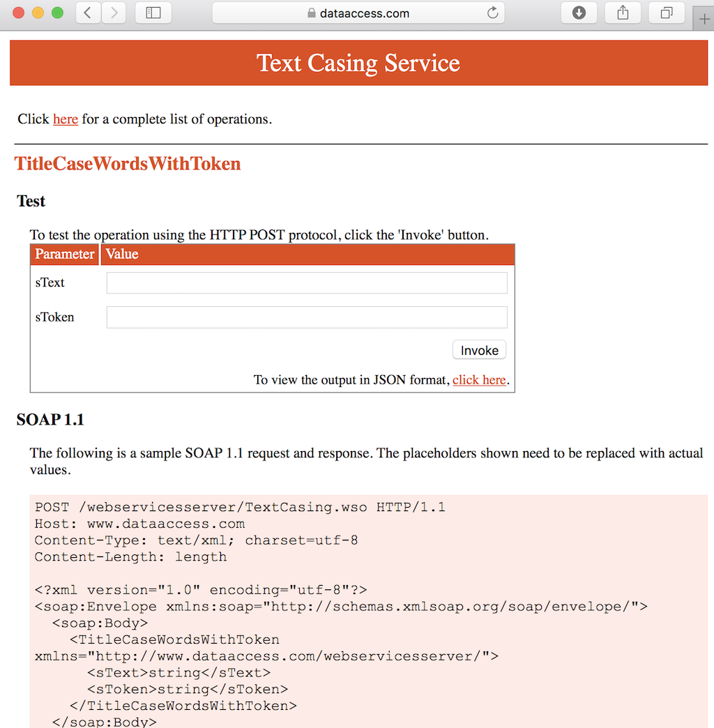This screenshot has height=728, width=714.
Task: Open the Safari sidebar
Action: tap(153, 13)
